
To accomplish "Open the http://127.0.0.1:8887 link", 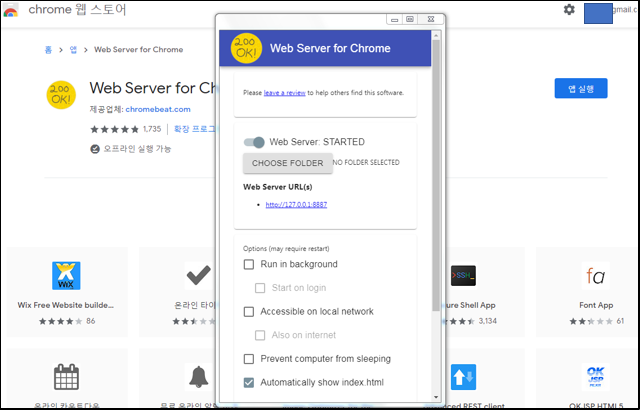I will [296, 205].
